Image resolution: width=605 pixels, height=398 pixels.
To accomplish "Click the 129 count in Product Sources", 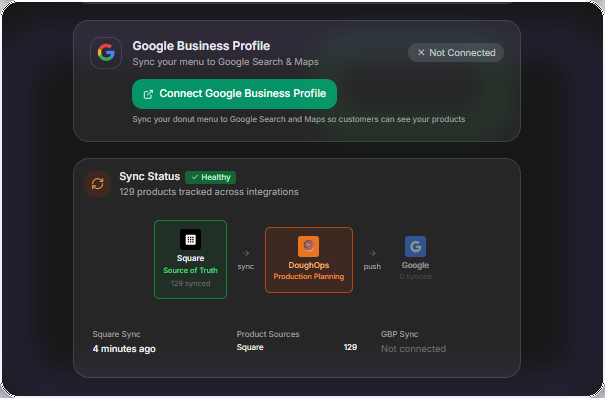I will tap(350, 347).
